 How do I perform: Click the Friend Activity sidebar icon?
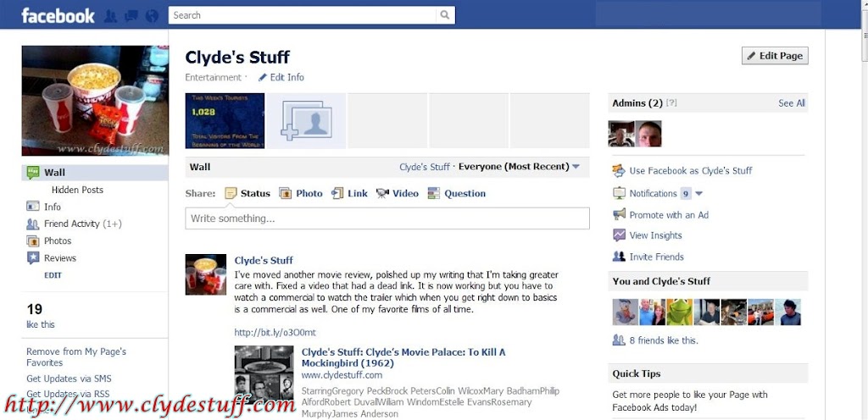tap(33, 224)
